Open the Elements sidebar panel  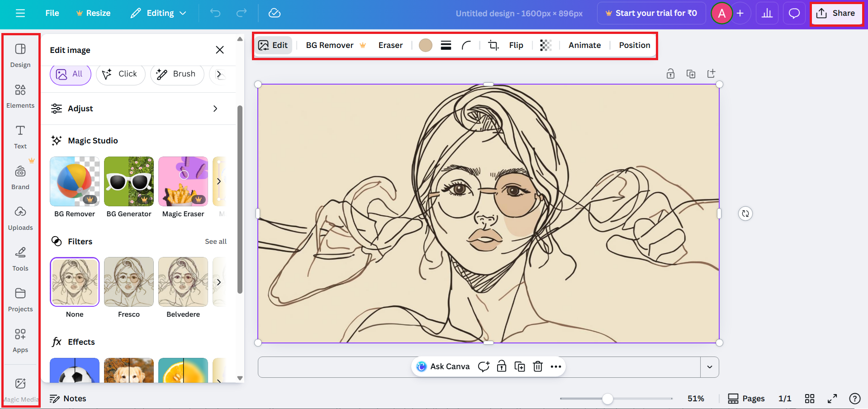pos(20,96)
